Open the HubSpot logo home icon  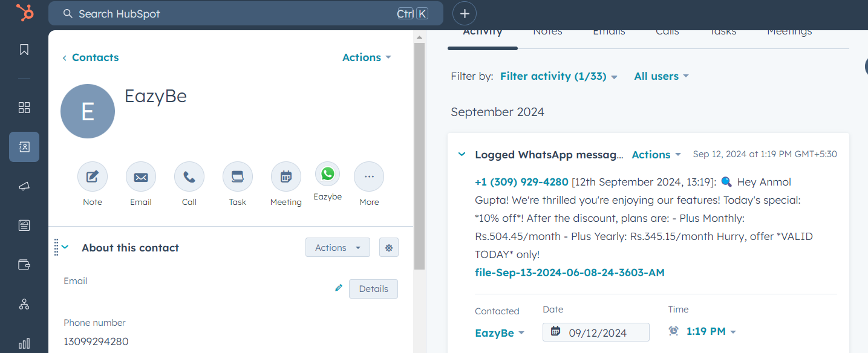(x=24, y=13)
